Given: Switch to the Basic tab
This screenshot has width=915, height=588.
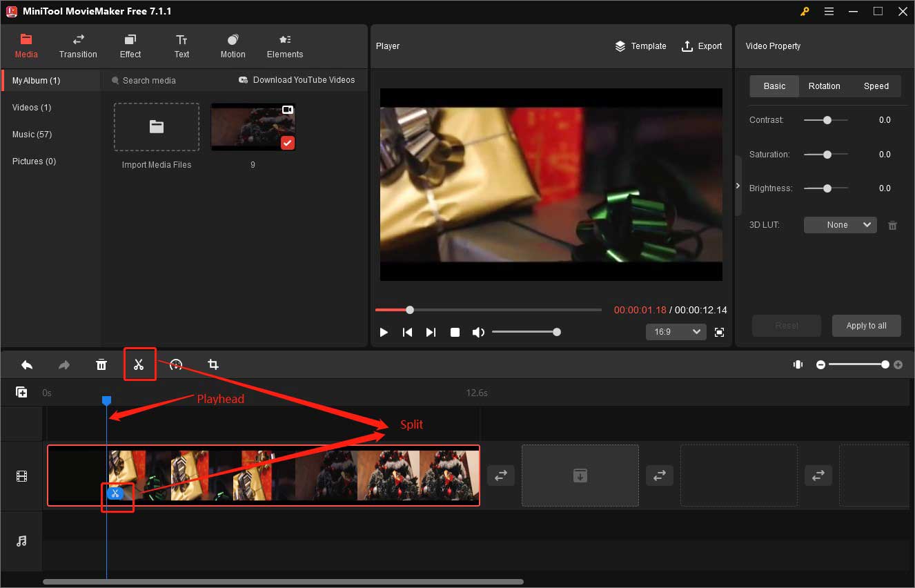Looking at the screenshot, I should pos(774,86).
